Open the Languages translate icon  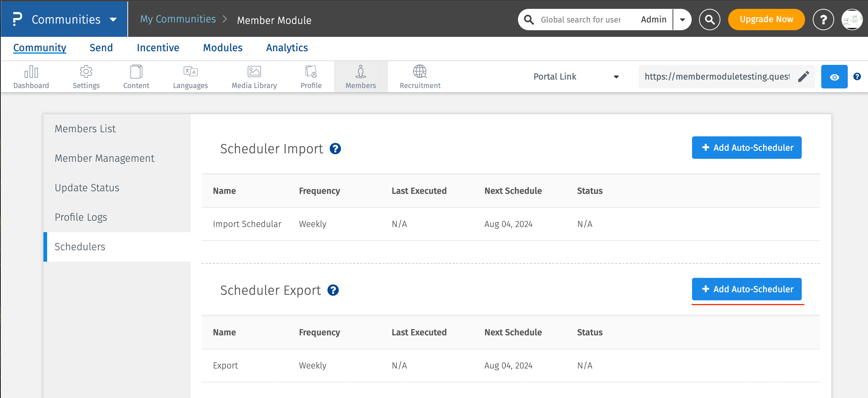point(190,72)
